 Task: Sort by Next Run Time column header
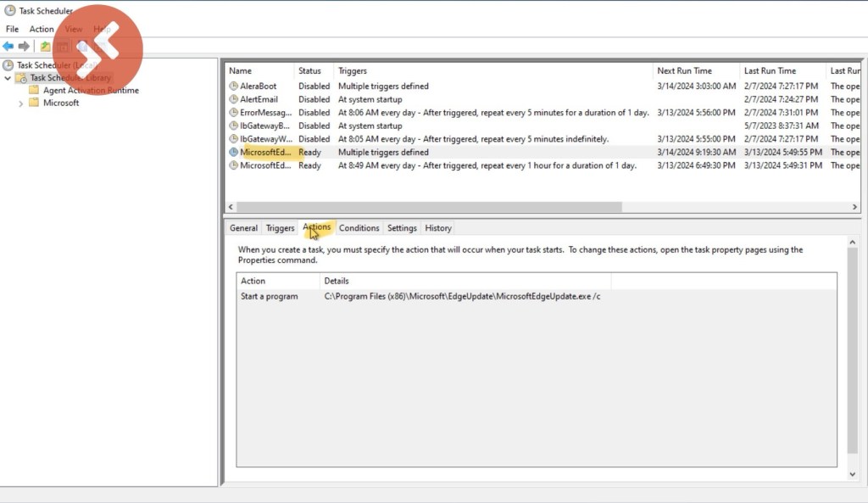coord(684,71)
